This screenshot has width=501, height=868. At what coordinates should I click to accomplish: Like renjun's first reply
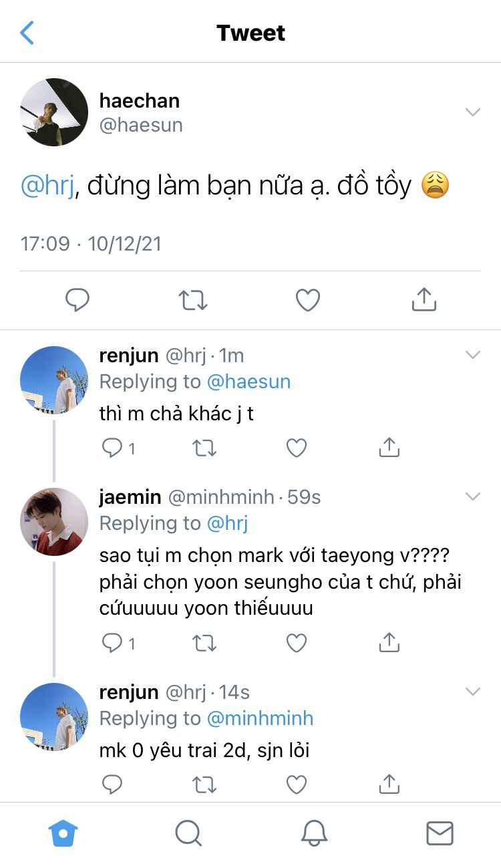pyautogui.click(x=297, y=448)
